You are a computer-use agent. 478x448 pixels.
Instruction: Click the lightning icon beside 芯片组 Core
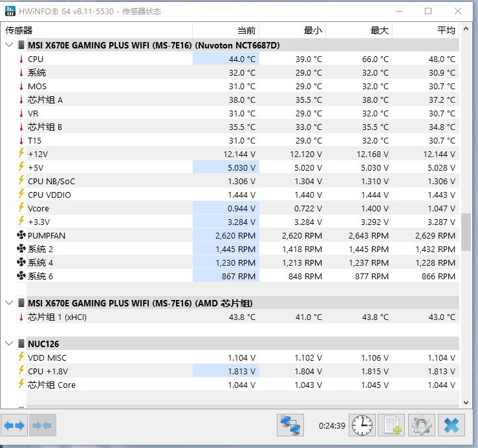coord(21,384)
